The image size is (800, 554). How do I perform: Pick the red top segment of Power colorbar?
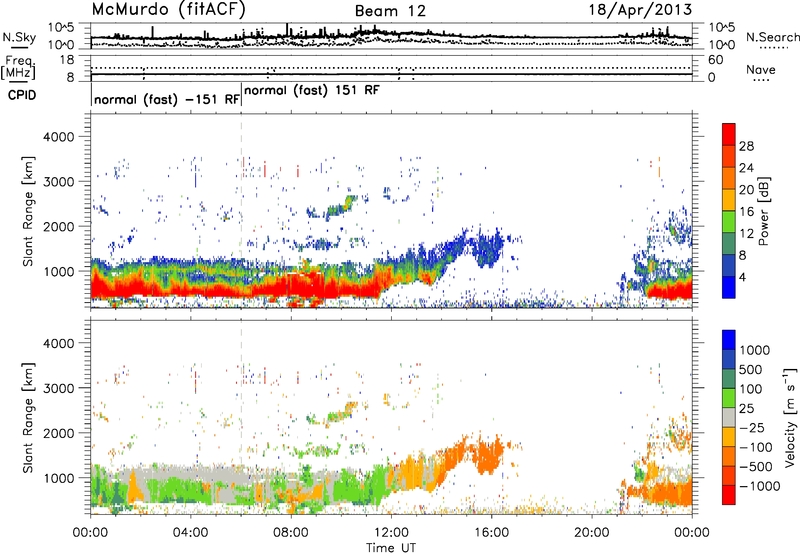click(729, 134)
